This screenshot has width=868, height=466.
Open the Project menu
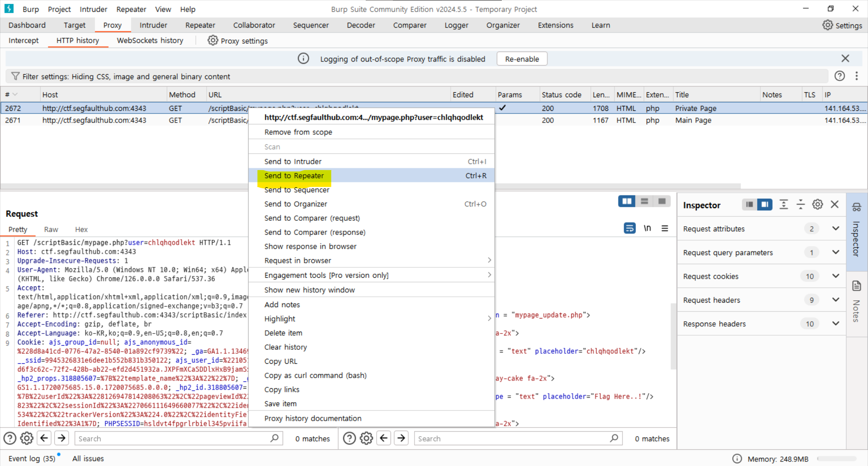(x=59, y=9)
